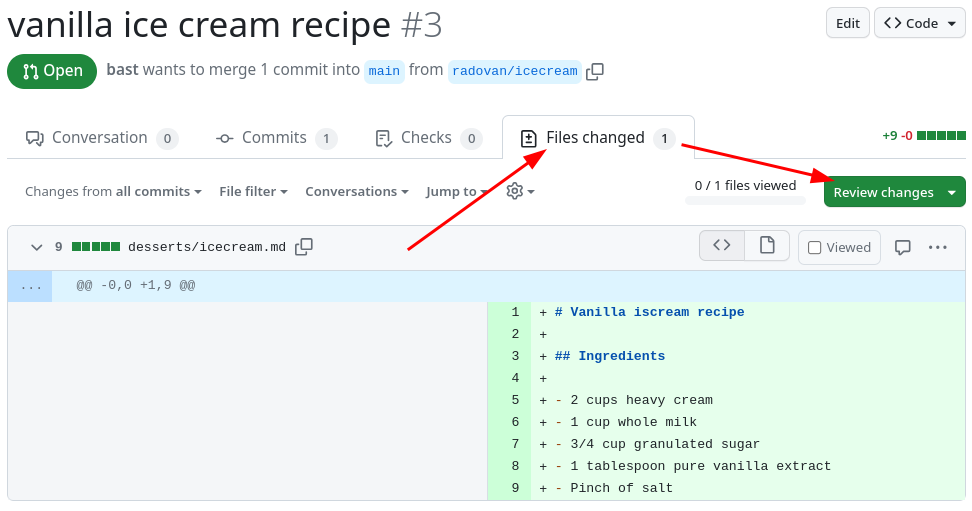Open the Conversations filter dropdown

pyautogui.click(x=357, y=191)
